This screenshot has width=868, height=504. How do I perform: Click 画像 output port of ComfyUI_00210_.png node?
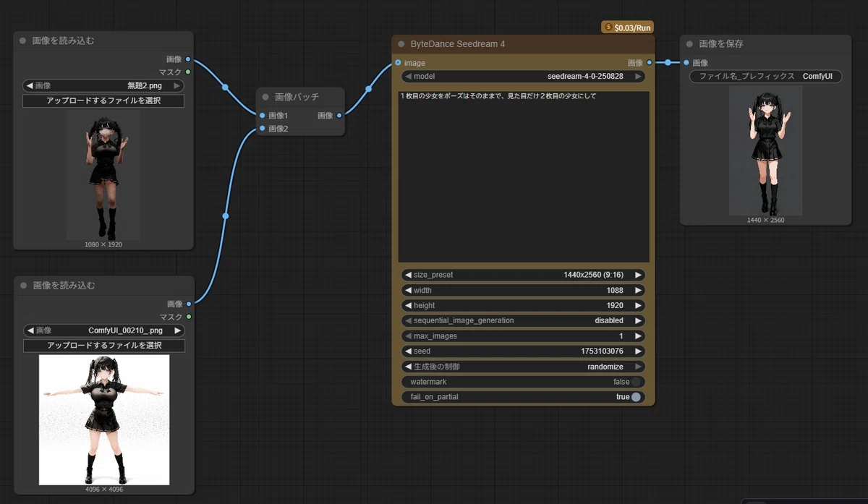click(189, 304)
